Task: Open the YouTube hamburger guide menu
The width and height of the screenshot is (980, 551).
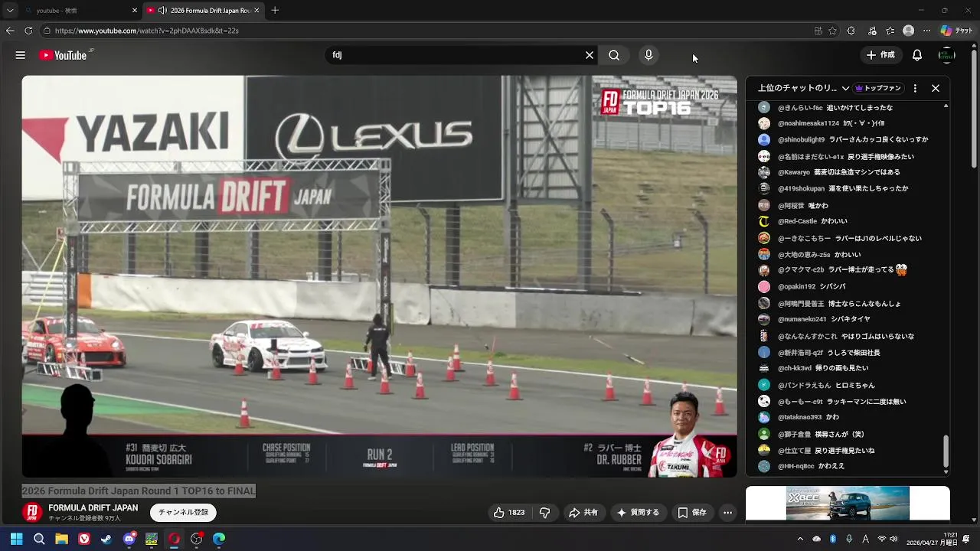Action: [21, 55]
